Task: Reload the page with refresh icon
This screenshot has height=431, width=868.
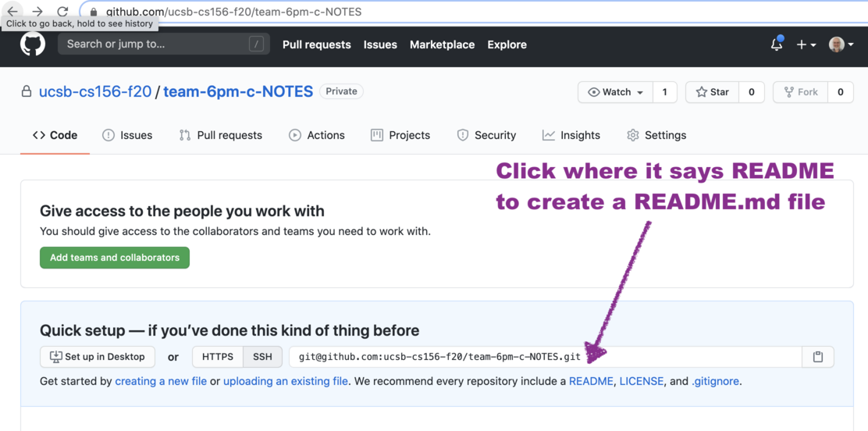Action: pyautogui.click(x=62, y=11)
